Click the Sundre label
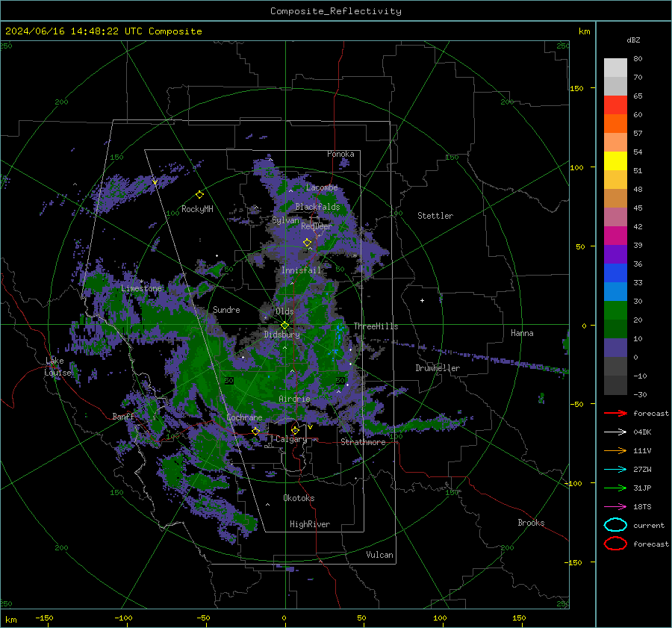This screenshot has width=672, height=628. 226,309
